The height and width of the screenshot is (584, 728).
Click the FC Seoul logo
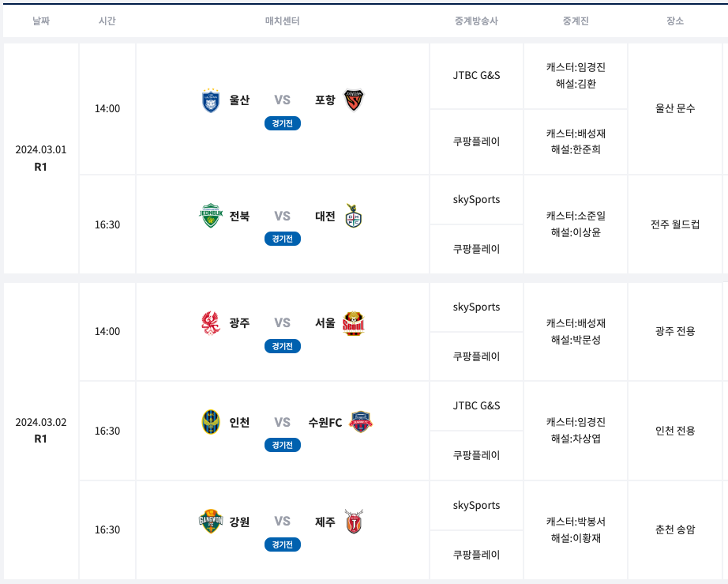[x=354, y=323]
